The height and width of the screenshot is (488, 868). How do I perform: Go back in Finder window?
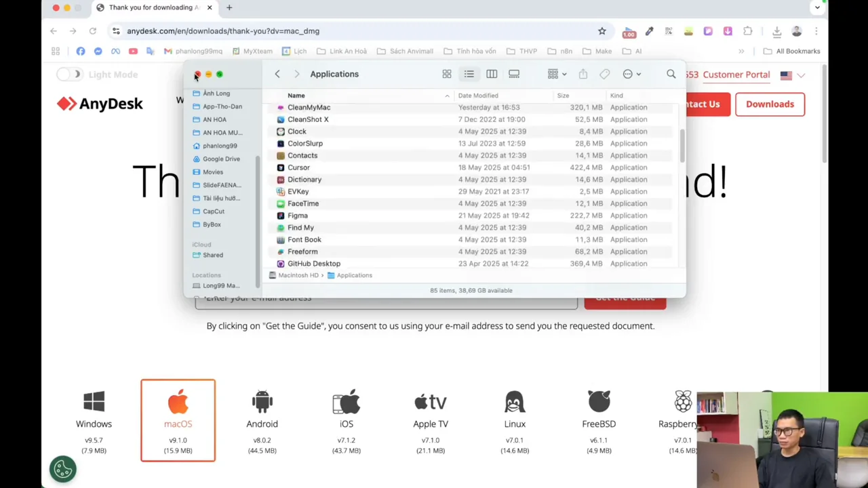(277, 74)
